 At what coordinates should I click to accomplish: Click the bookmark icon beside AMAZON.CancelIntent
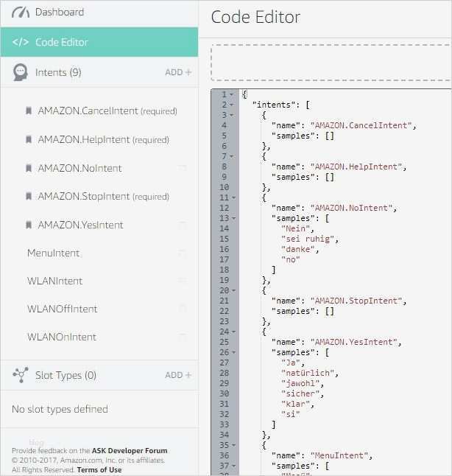click(29, 111)
